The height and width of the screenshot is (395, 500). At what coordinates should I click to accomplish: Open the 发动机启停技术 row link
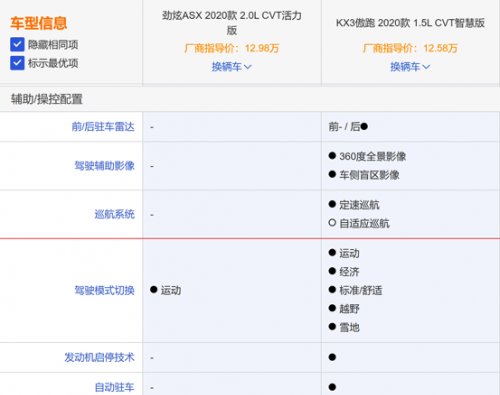coord(99,357)
